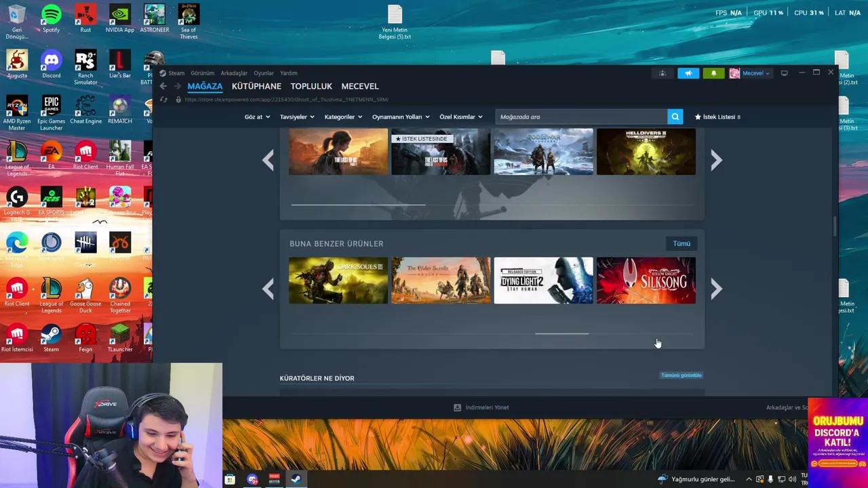The width and height of the screenshot is (868, 488).
Task: Click the Tümü button for similar products
Action: click(682, 243)
